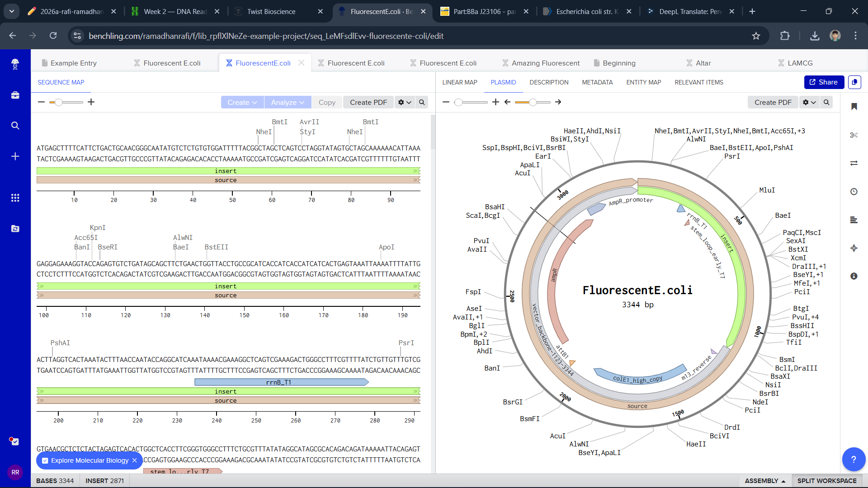The width and height of the screenshot is (868, 488).
Task: Open the history clock icon
Action: pos(854,192)
